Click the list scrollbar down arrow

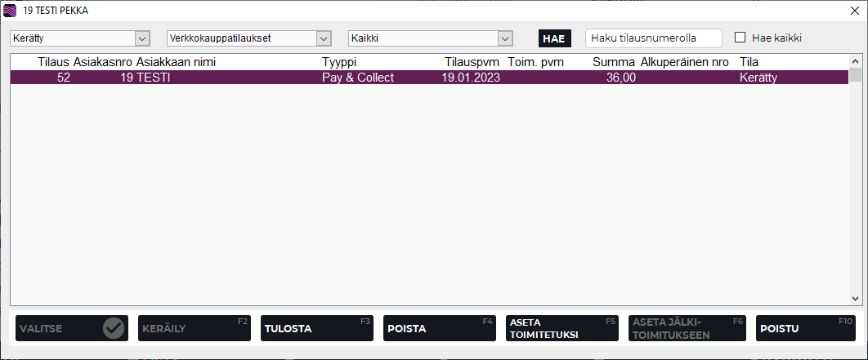pos(856,299)
